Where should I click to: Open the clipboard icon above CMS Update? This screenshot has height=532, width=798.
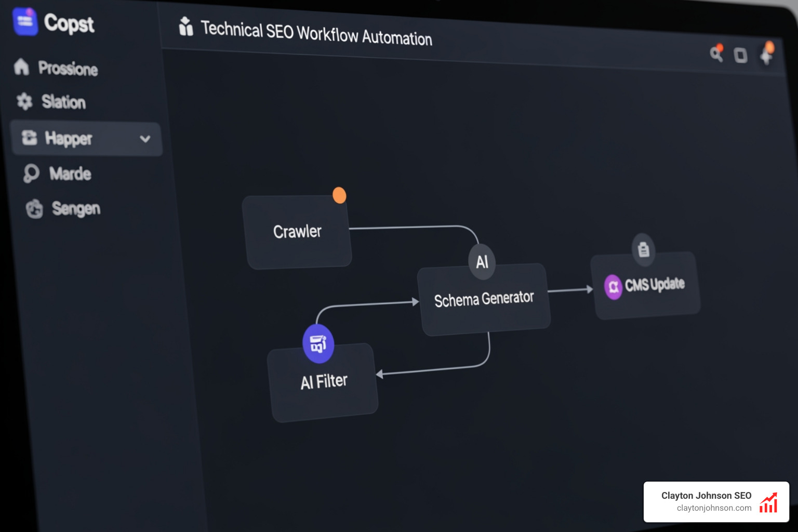point(644,249)
